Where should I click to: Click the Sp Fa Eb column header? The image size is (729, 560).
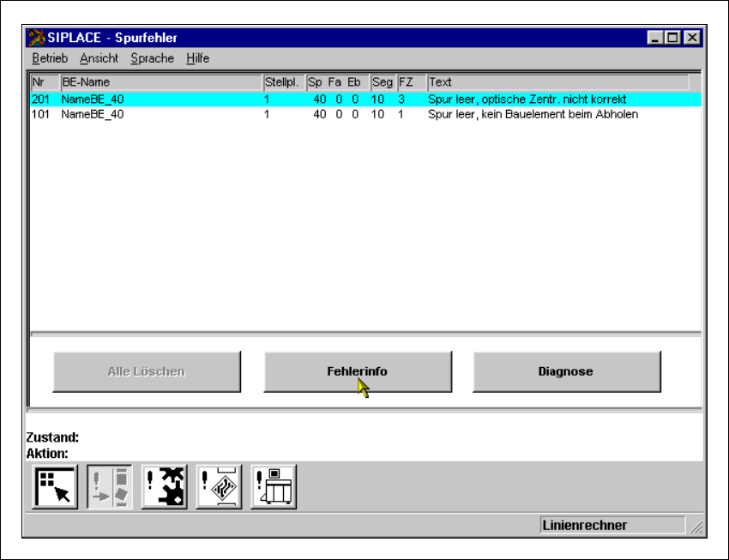pyautogui.click(x=338, y=82)
